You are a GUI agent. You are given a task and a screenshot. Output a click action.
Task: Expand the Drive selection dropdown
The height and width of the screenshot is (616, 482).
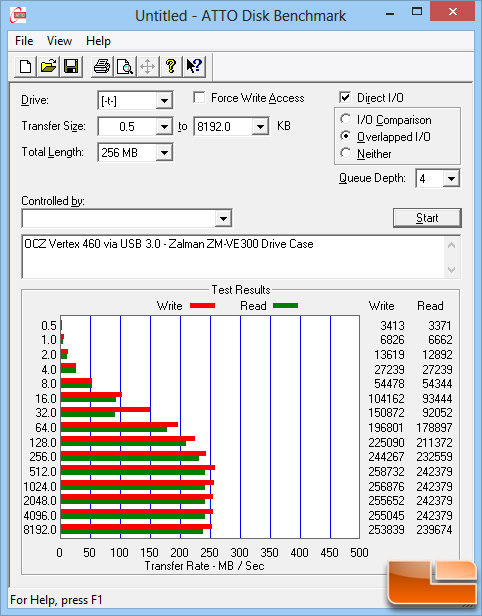tap(164, 101)
